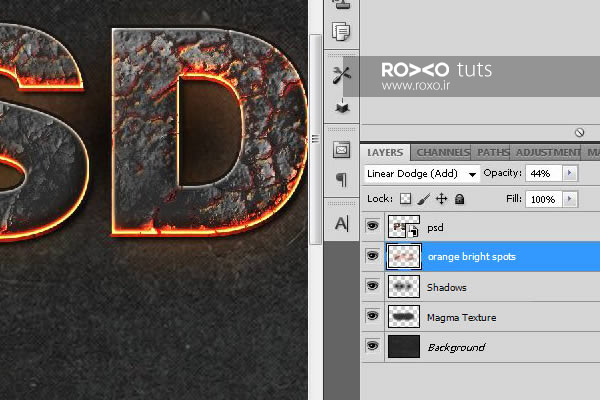Select the Shadows layer thumbnail
The image size is (600, 400).
tap(404, 286)
